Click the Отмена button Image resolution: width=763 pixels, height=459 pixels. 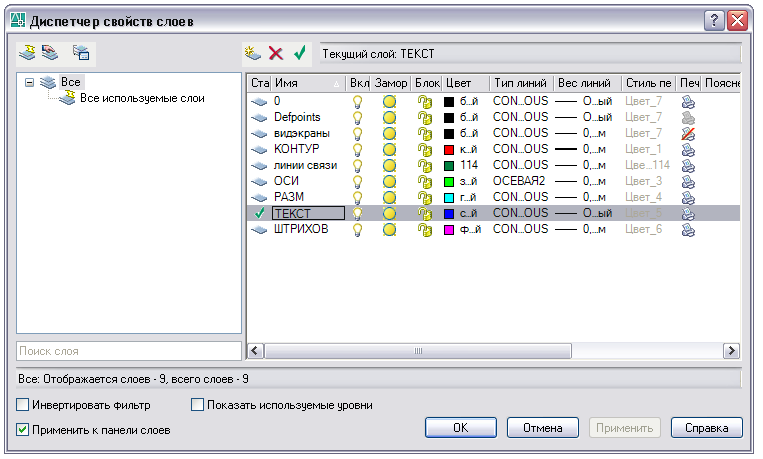click(x=543, y=428)
